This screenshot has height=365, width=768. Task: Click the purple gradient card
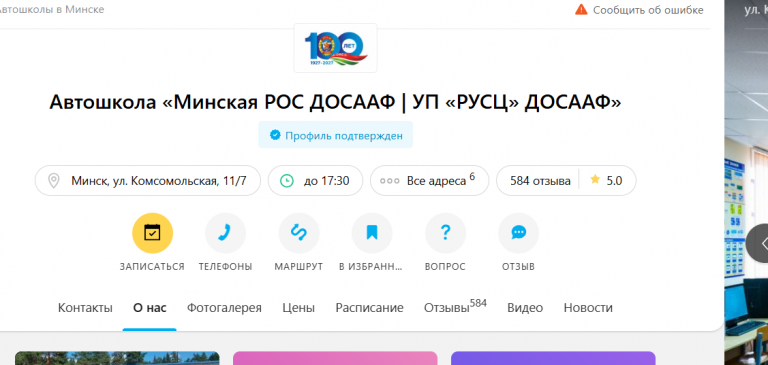pos(553,358)
